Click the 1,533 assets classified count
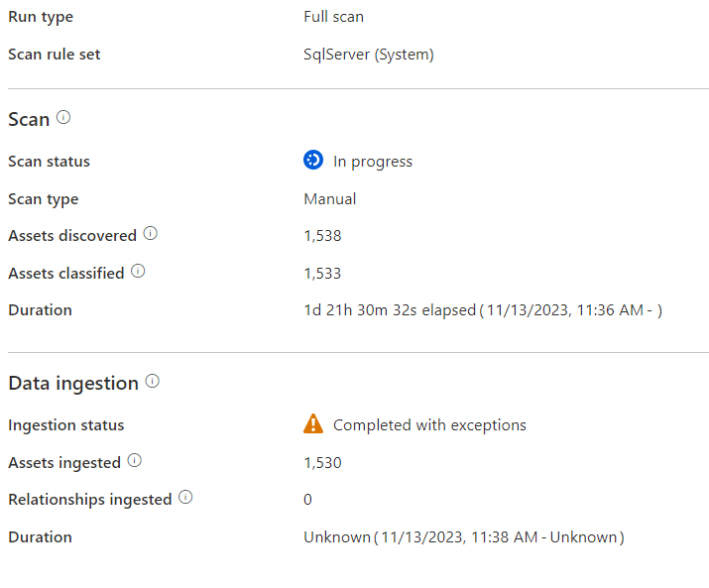This screenshot has height=588, width=709. (x=322, y=273)
